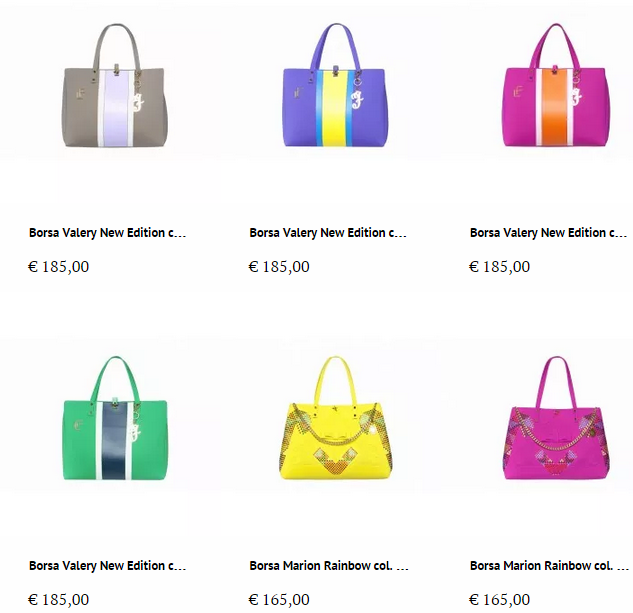Select the € 185,00 price below the green bag

(x=59, y=600)
